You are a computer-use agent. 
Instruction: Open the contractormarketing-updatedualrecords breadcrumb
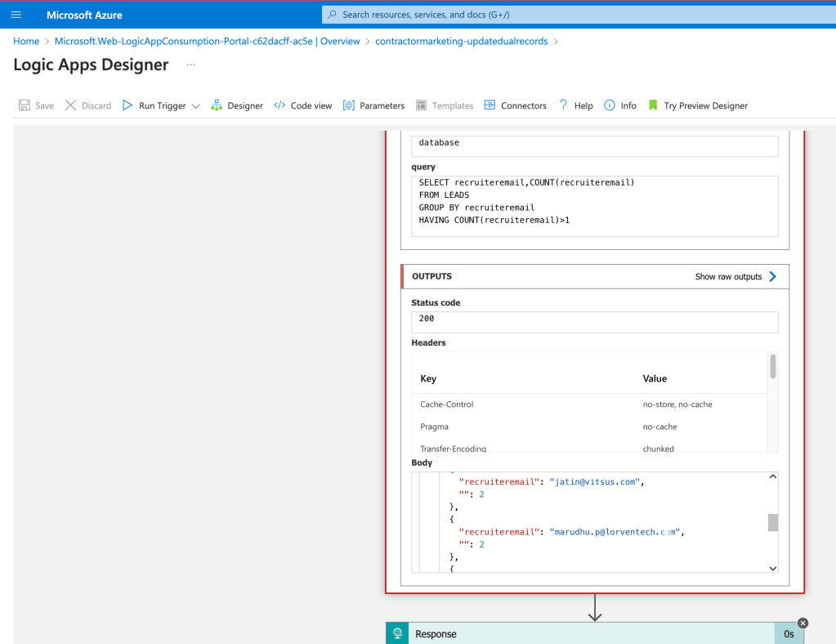click(x=462, y=41)
